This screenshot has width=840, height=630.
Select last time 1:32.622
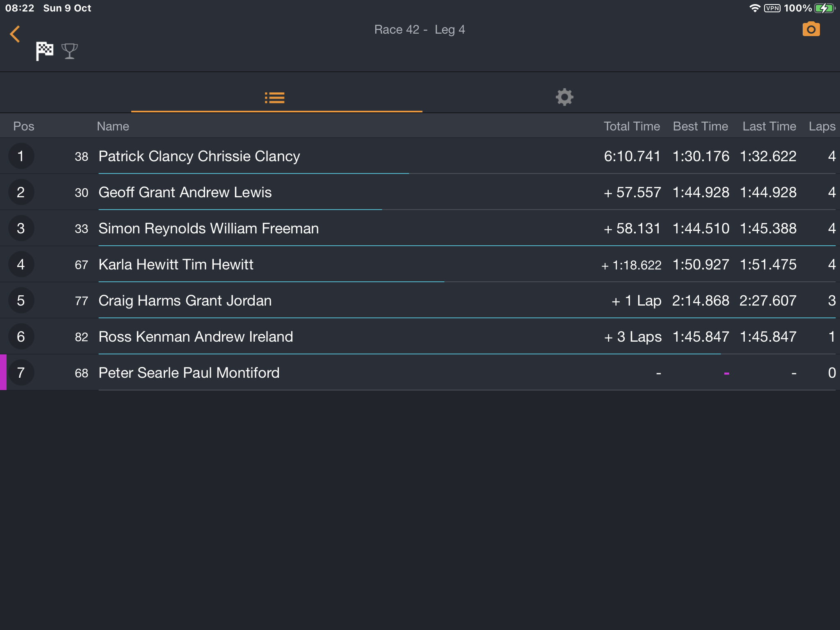point(768,156)
